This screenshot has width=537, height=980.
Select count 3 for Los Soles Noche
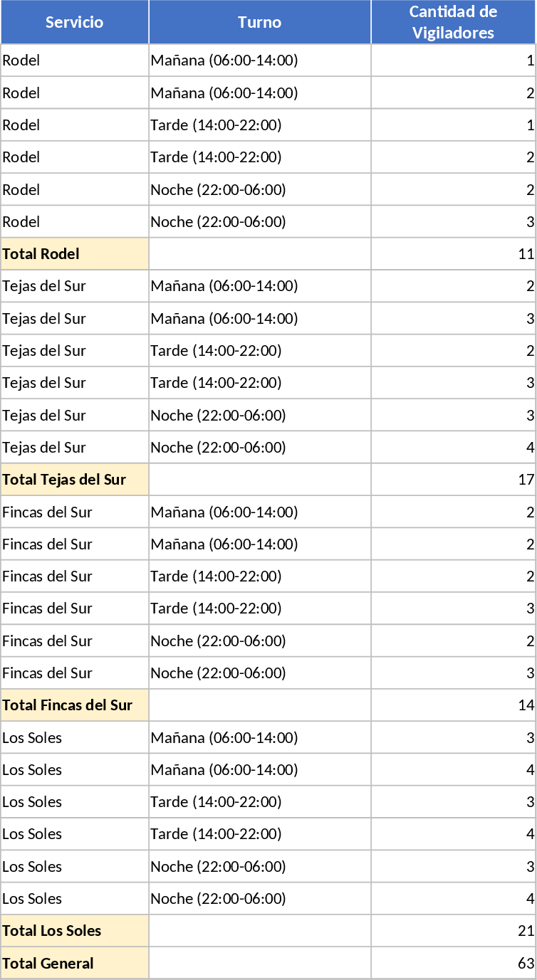[453, 867]
